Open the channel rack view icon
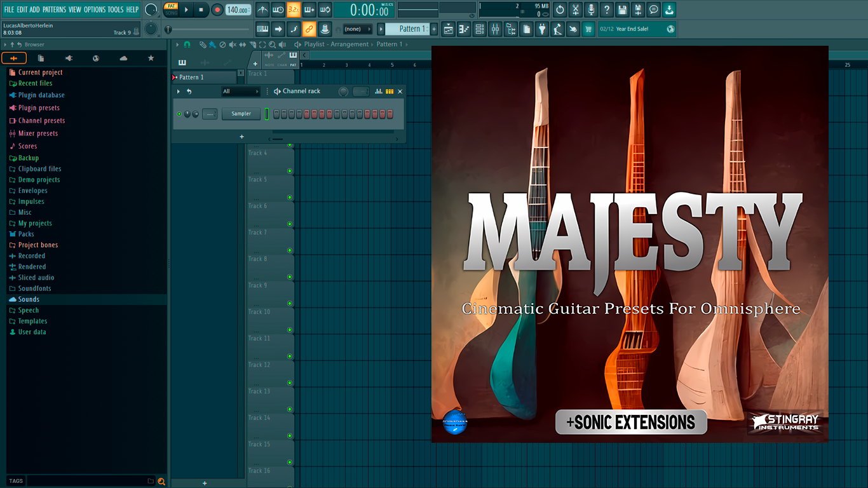The image size is (868, 488). click(x=480, y=29)
